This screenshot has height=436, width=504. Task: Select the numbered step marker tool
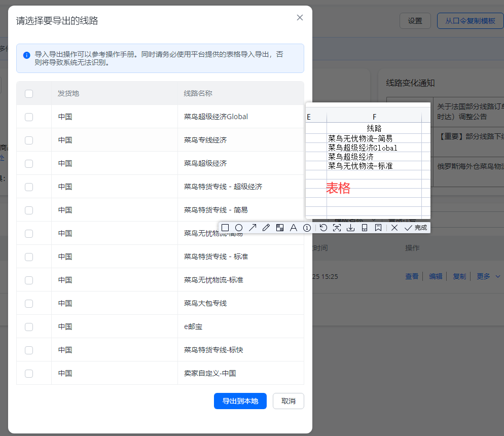pyautogui.click(x=307, y=228)
